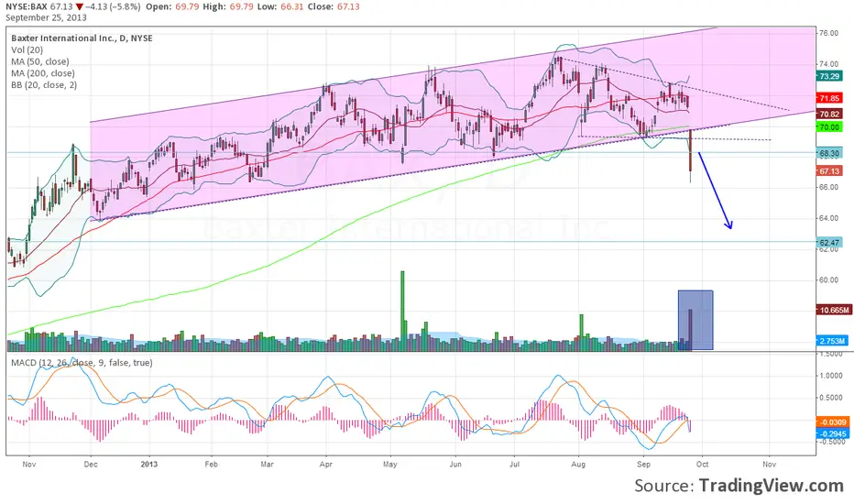The height and width of the screenshot is (504, 854).
Task: Click the 1.0000 MACD axis label
Action: pyautogui.click(x=831, y=376)
